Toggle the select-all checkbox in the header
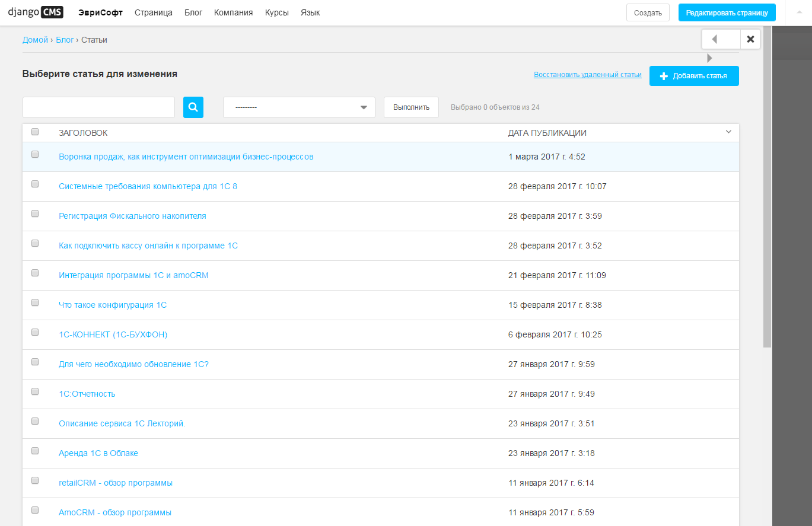 pos(35,132)
